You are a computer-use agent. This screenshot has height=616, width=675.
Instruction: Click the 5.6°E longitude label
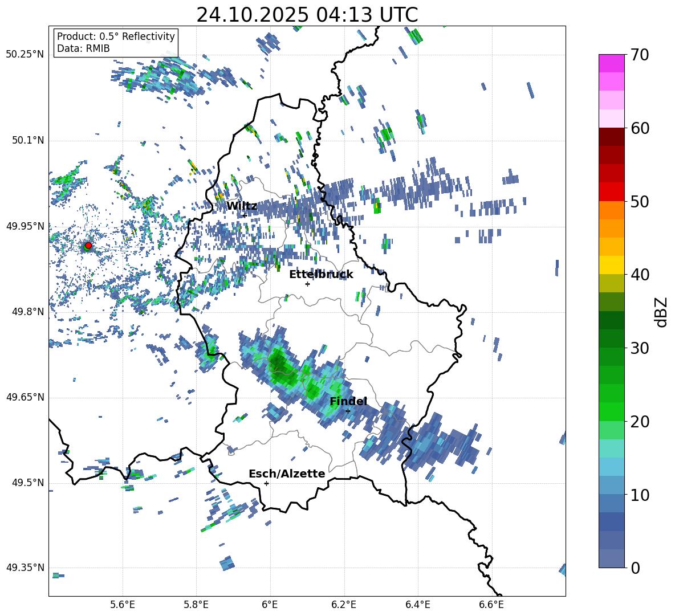point(123,605)
